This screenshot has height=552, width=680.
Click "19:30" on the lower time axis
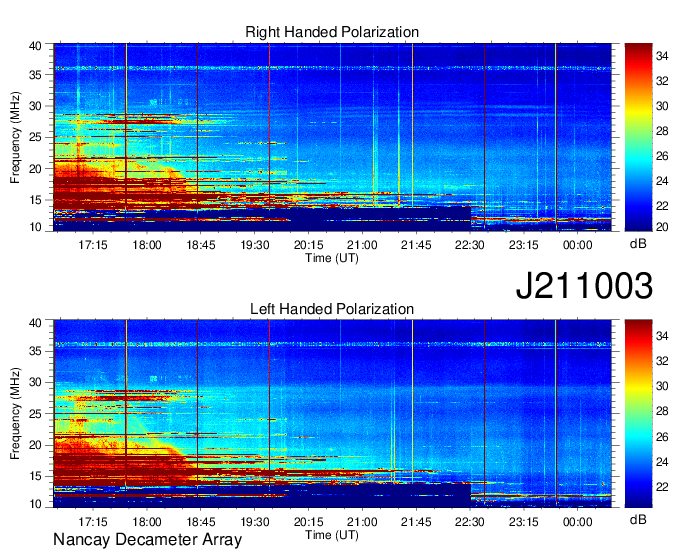pyautogui.click(x=255, y=522)
